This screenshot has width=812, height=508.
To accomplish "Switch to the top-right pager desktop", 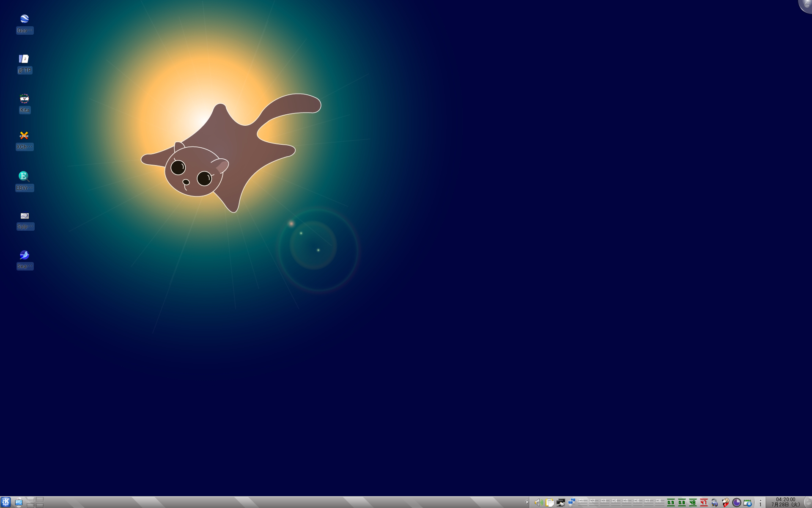I will point(40,499).
